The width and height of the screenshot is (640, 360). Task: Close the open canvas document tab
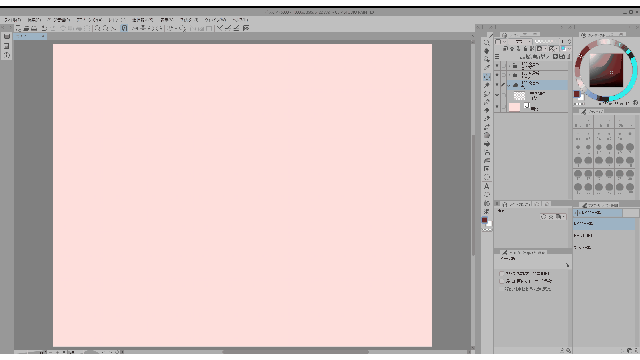click(x=43, y=36)
